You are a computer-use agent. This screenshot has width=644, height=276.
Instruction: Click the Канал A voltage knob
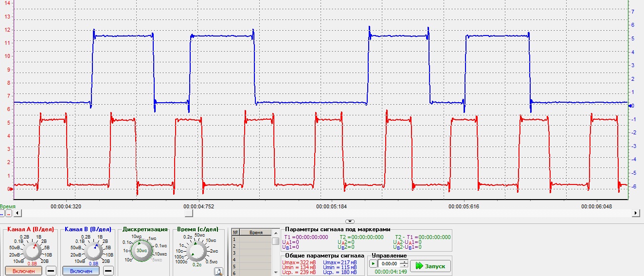(x=33, y=252)
